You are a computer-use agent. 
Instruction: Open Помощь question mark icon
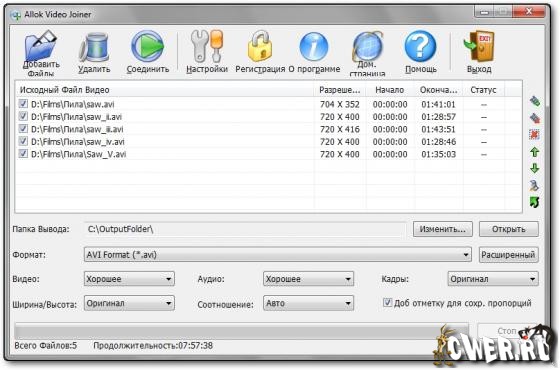pyautogui.click(x=421, y=46)
